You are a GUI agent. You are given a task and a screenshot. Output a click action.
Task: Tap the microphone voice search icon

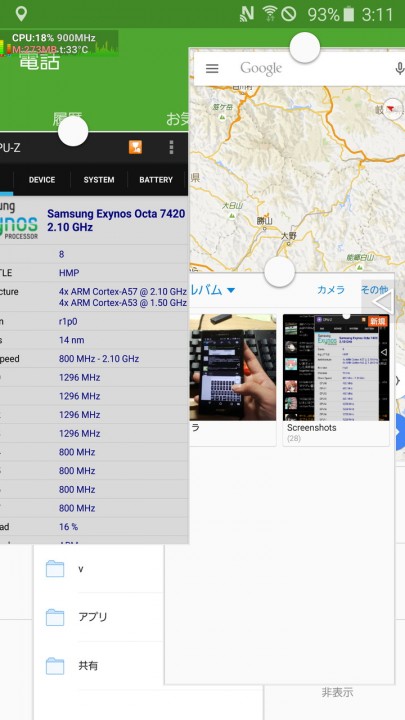pos(399,68)
